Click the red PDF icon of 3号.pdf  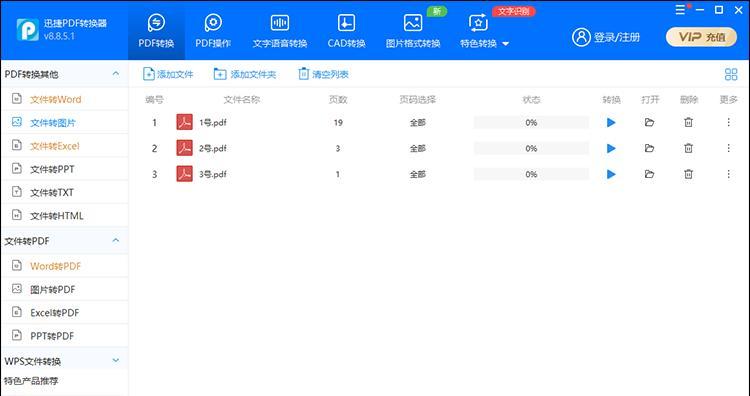185,174
